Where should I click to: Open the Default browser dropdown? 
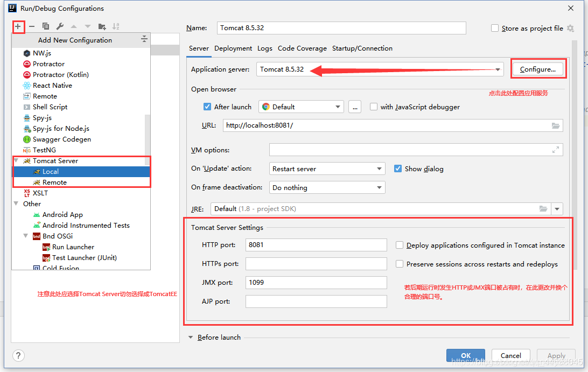pyautogui.click(x=301, y=107)
